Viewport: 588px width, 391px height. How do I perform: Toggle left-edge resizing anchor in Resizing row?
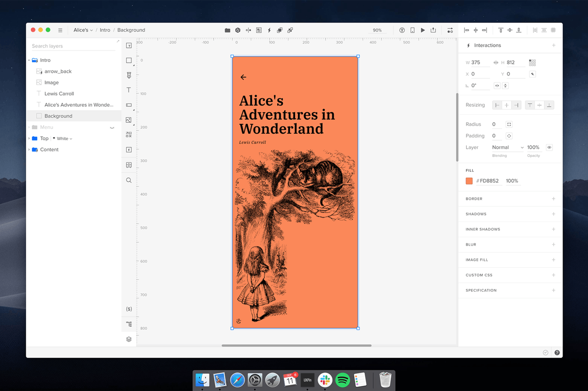[x=497, y=105]
